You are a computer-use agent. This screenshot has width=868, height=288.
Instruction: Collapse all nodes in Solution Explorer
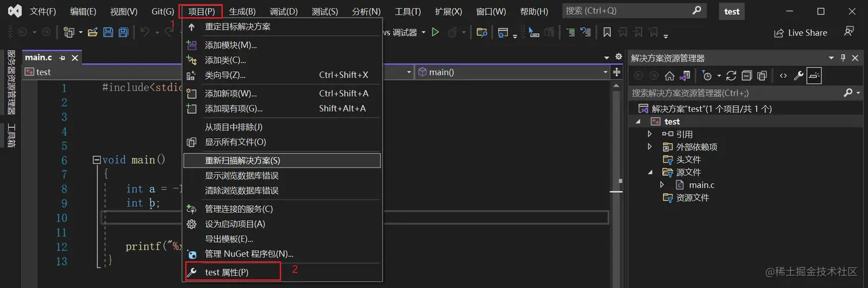pyautogui.click(x=746, y=76)
